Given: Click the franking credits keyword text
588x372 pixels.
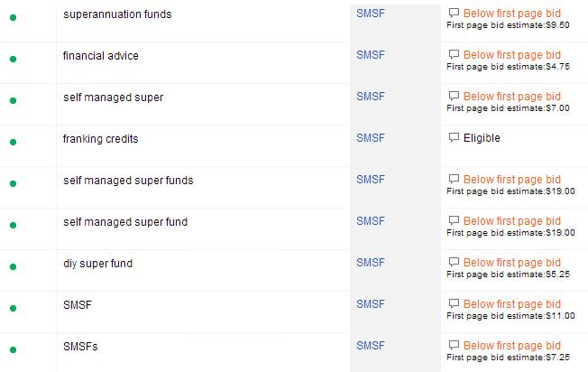Looking at the screenshot, I should pos(100,139).
